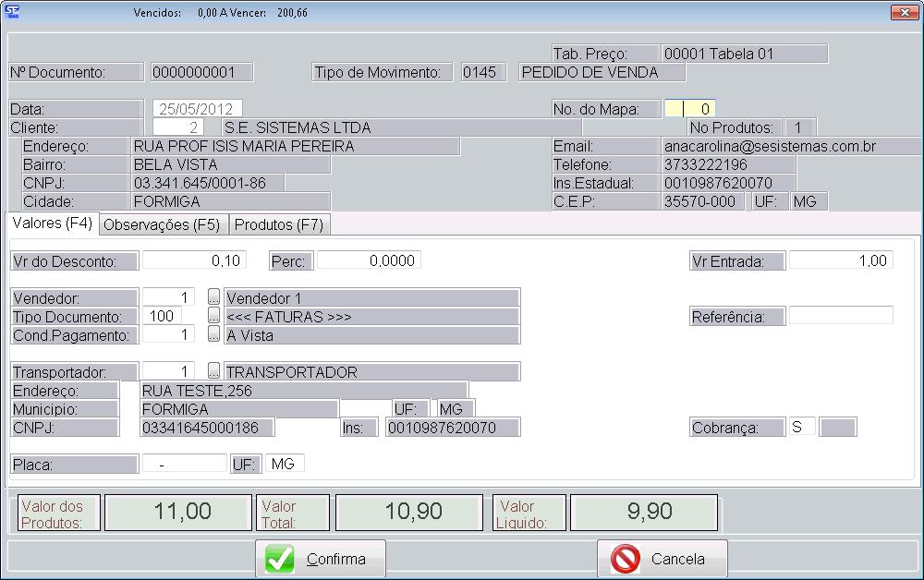Open the Vendedor lookup button

click(x=213, y=297)
